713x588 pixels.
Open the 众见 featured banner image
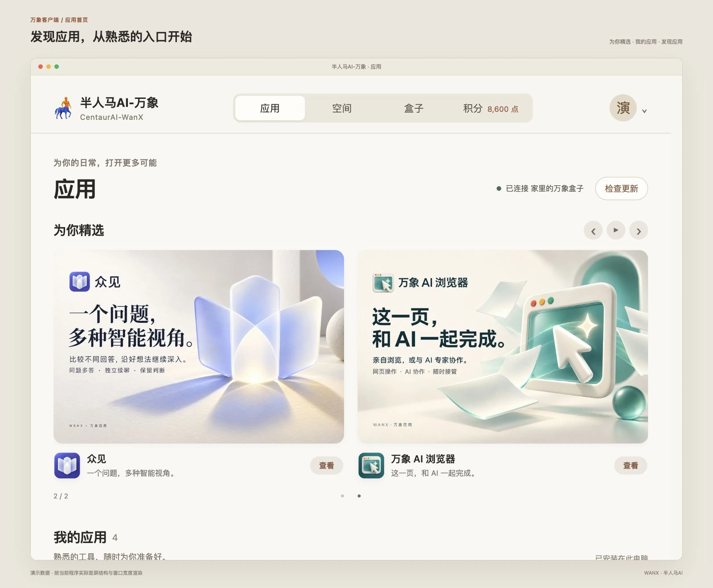[199, 347]
